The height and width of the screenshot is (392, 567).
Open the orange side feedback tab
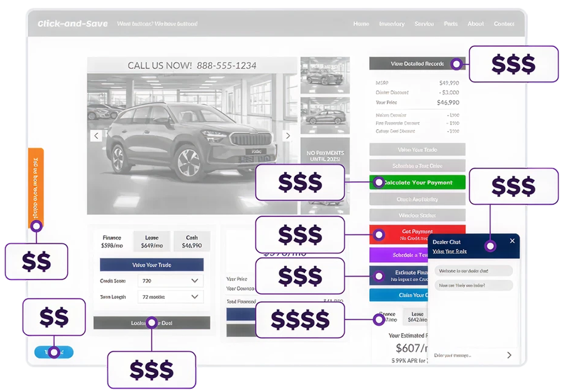click(x=36, y=184)
